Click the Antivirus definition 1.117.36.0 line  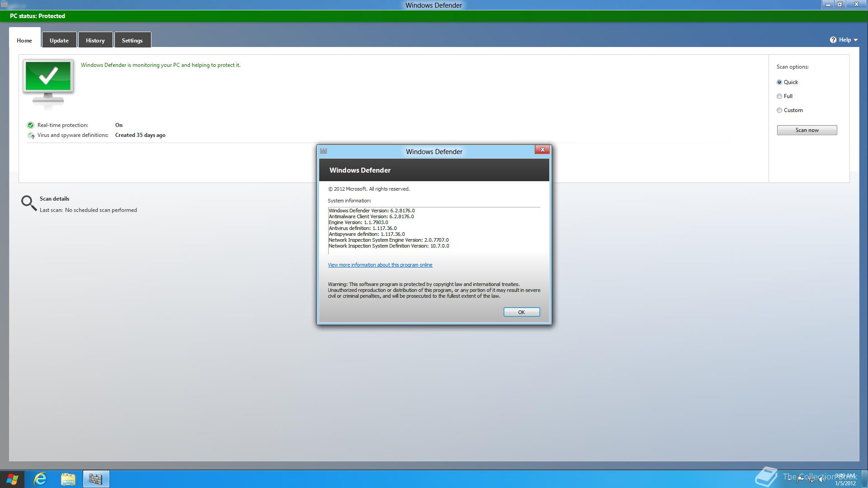coord(363,228)
